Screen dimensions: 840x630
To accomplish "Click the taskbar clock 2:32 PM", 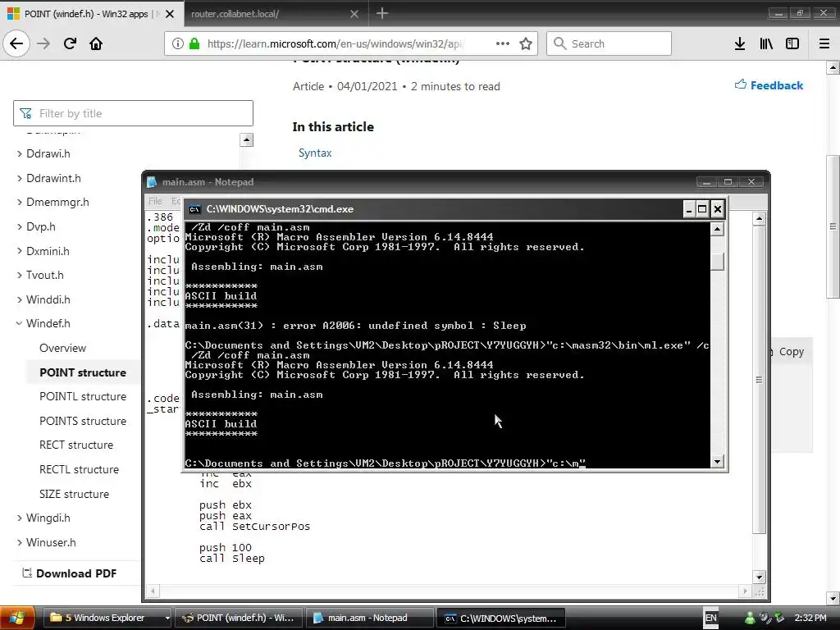I will pyautogui.click(x=810, y=619).
